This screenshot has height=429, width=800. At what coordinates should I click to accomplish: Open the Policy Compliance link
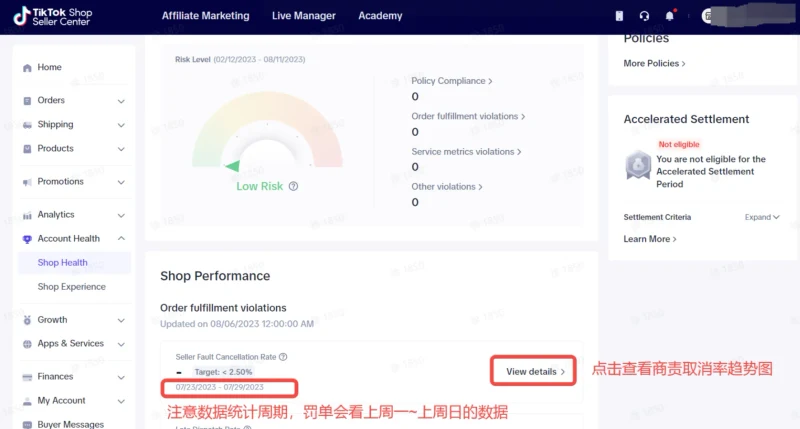tap(452, 81)
